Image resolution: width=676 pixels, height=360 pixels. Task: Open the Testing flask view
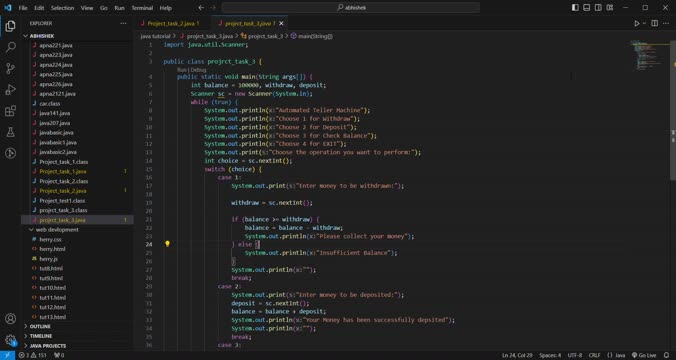point(10,132)
